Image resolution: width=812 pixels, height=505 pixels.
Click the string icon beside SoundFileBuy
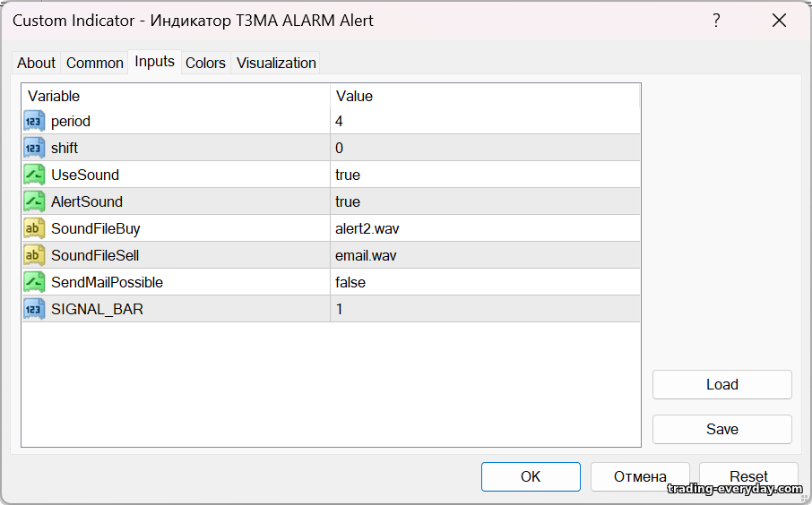(x=34, y=228)
